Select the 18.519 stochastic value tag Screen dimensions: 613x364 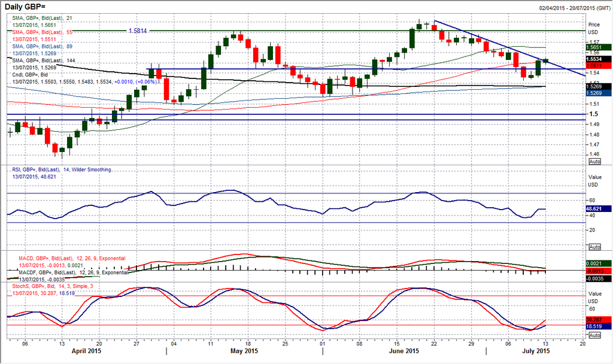pyautogui.click(x=598, y=326)
